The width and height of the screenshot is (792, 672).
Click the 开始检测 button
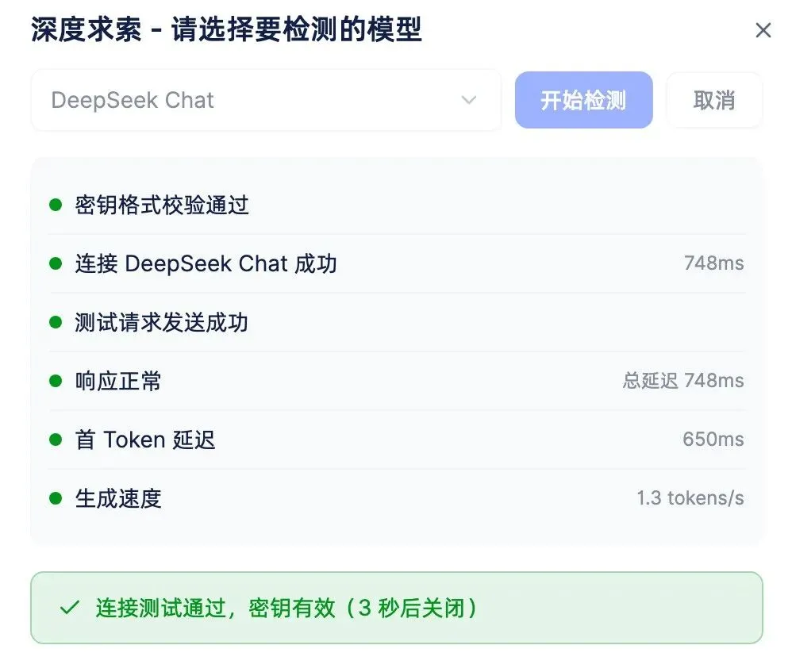583,100
